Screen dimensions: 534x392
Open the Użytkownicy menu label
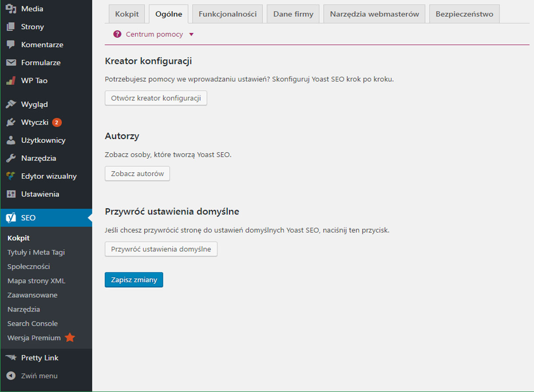point(43,140)
